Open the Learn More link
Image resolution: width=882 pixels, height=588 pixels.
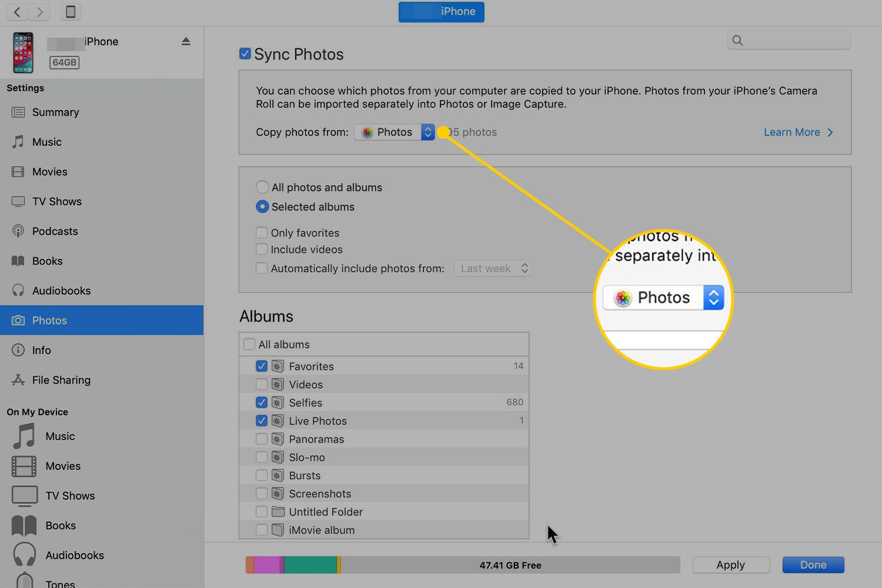tap(799, 132)
